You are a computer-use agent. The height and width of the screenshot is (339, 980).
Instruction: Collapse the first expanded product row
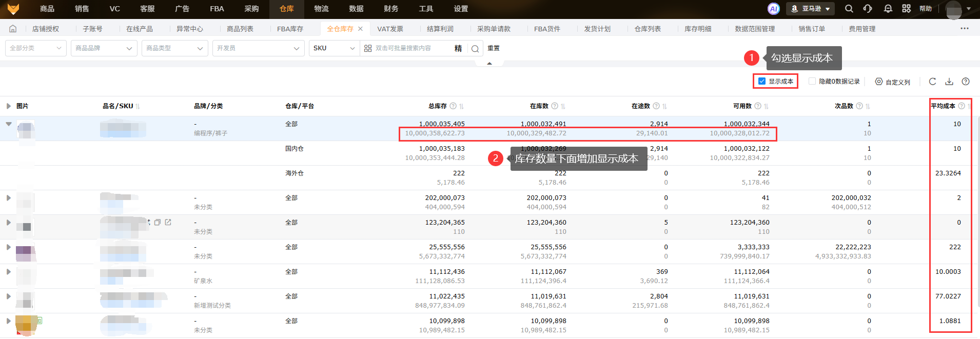pos(9,124)
